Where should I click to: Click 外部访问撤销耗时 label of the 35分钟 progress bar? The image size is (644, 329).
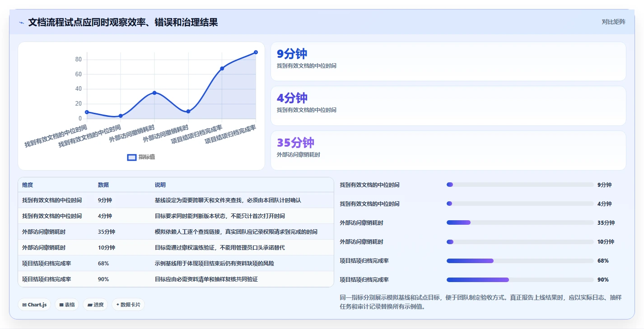362,223
